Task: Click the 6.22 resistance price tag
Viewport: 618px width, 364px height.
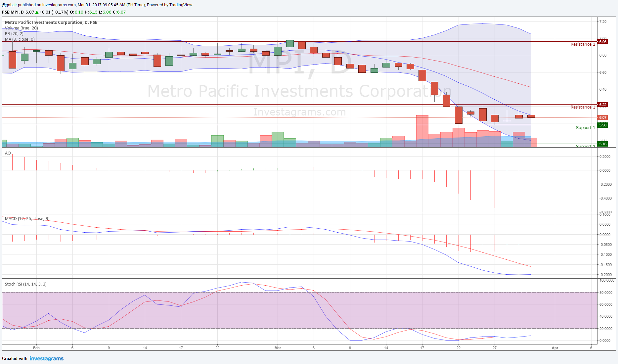Action: [x=603, y=105]
